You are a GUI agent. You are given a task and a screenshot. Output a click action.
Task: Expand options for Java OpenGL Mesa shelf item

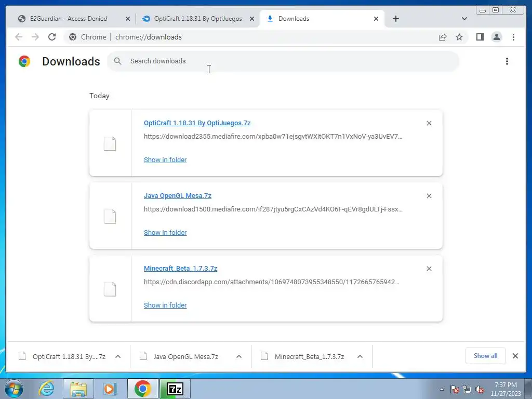239,356
